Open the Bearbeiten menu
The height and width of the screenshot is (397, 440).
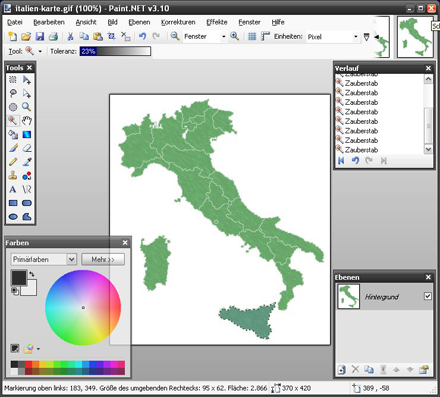click(x=49, y=22)
